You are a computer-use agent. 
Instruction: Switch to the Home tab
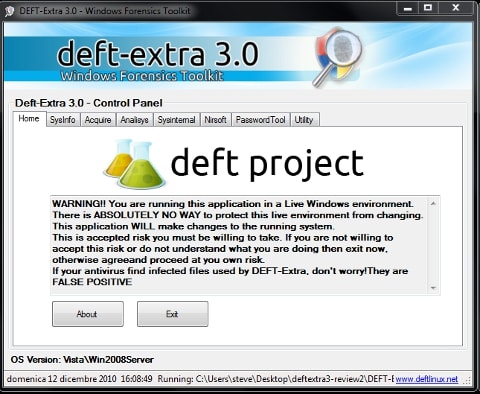[x=29, y=119]
